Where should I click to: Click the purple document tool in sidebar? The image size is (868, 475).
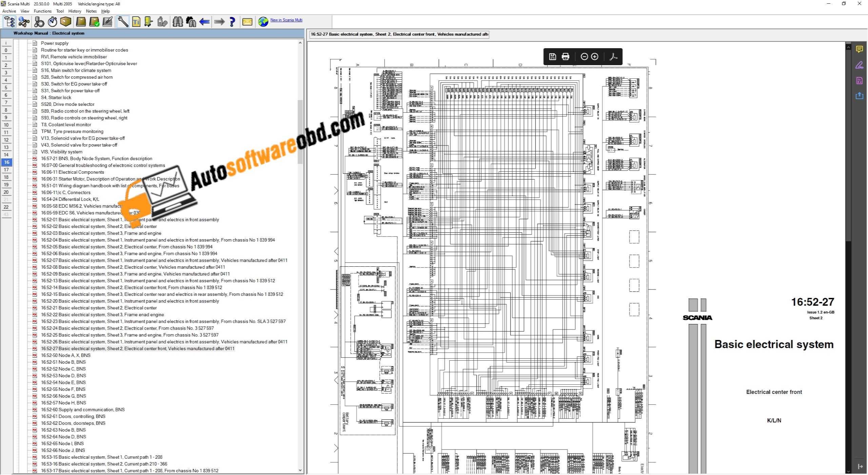859,81
